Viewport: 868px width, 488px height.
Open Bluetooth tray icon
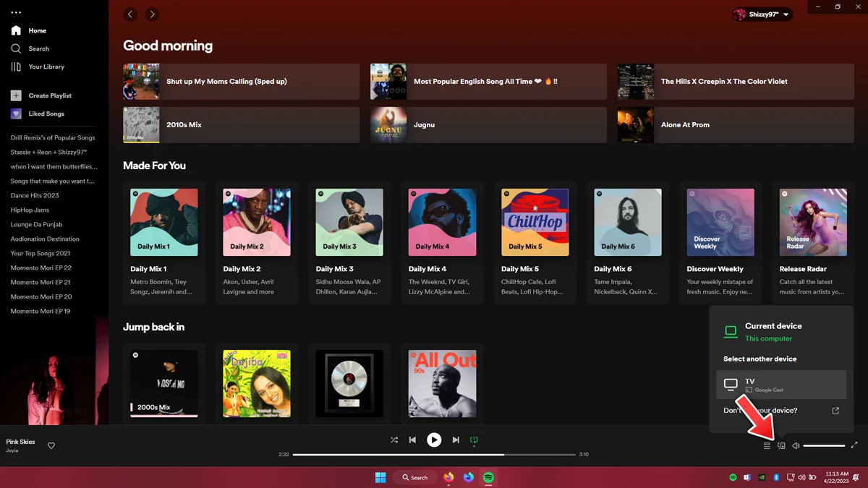(776, 477)
